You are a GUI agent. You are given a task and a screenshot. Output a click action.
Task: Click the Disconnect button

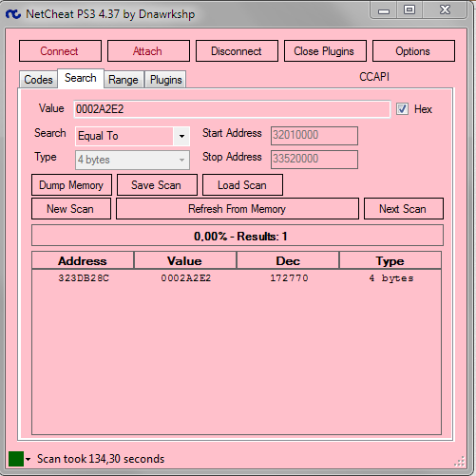click(x=237, y=51)
